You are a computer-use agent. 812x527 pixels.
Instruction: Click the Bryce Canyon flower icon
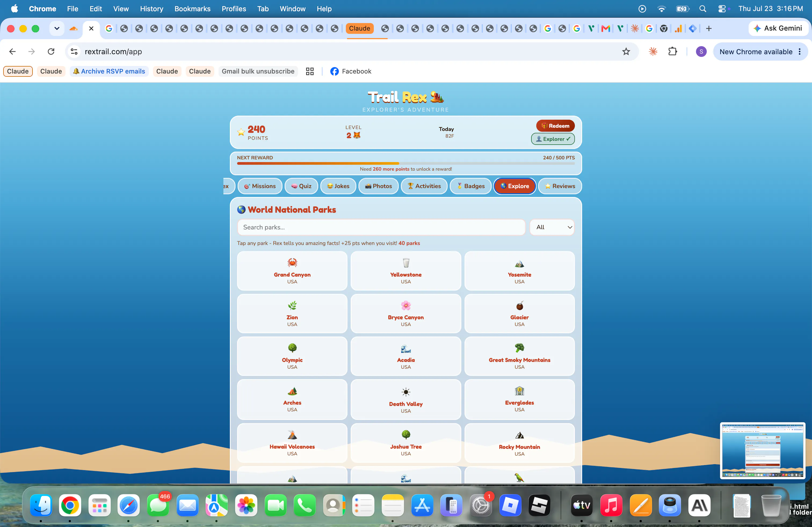(406, 305)
